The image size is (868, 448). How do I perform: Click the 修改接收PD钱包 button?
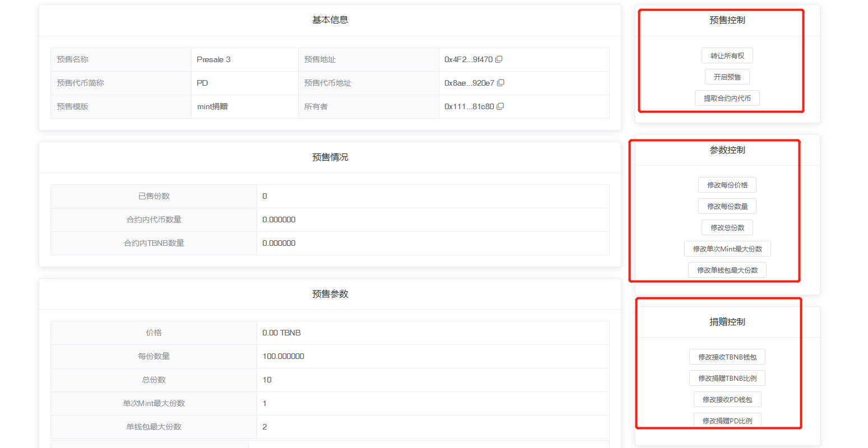coord(727,400)
